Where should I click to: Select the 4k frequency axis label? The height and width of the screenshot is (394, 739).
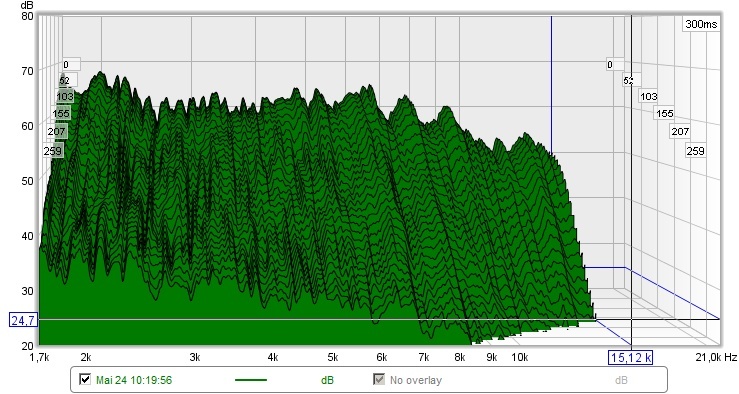(273, 357)
